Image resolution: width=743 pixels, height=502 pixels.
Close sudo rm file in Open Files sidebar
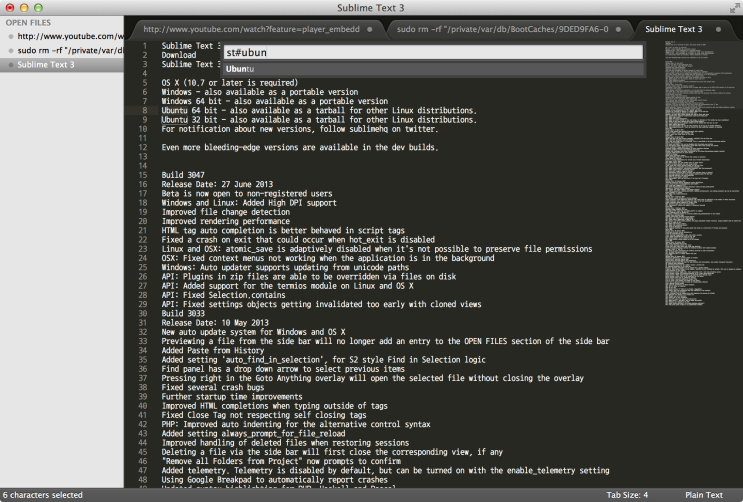click(10, 51)
